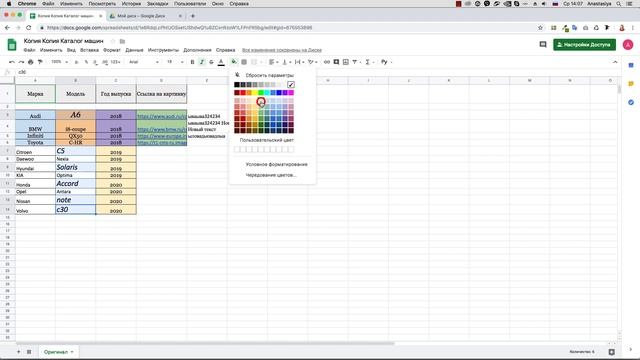Open Explore button at bottom right
640x360 pixels.
[611, 352]
